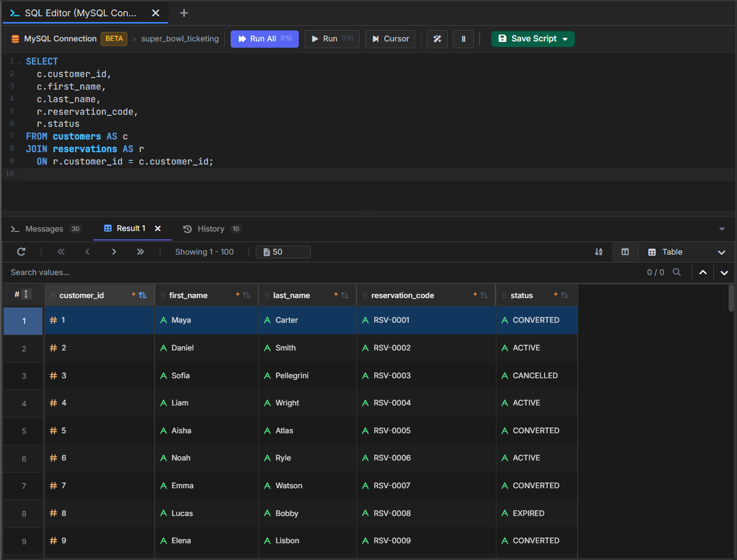The width and height of the screenshot is (737, 560).
Task: Click the cell Maya
Action: click(x=207, y=320)
